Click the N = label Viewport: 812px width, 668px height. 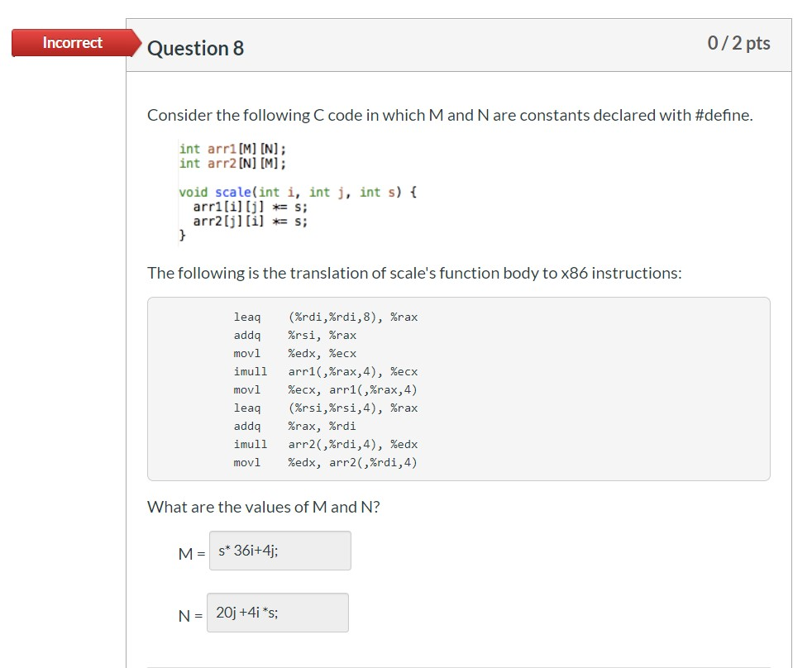click(191, 615)
